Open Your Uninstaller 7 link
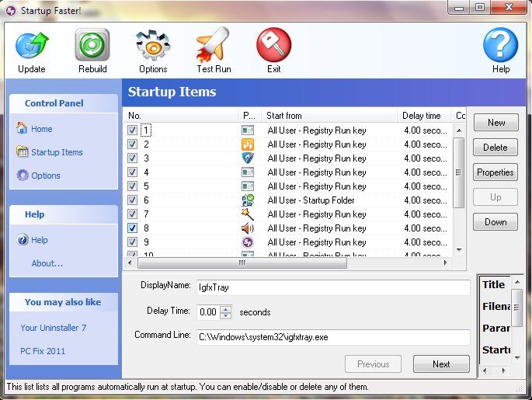Screen dimensions: 532x400 [54, 328]
